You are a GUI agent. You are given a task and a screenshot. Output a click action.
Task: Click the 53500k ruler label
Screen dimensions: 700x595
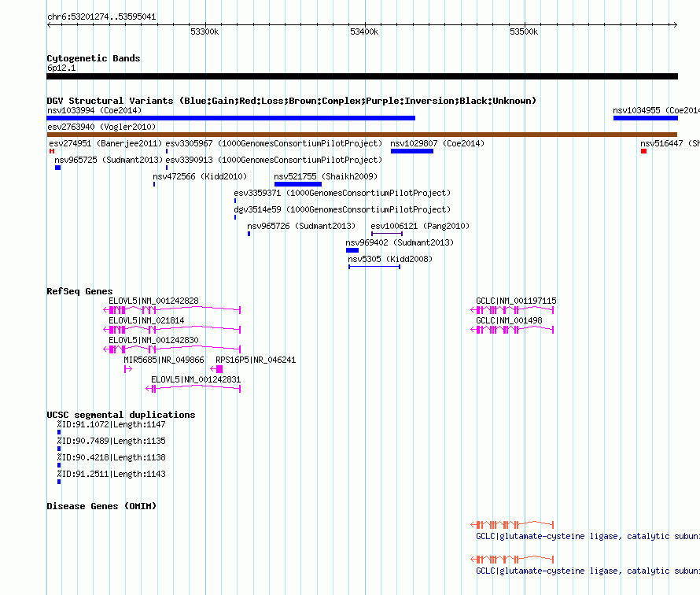click(x=524, y=31)
